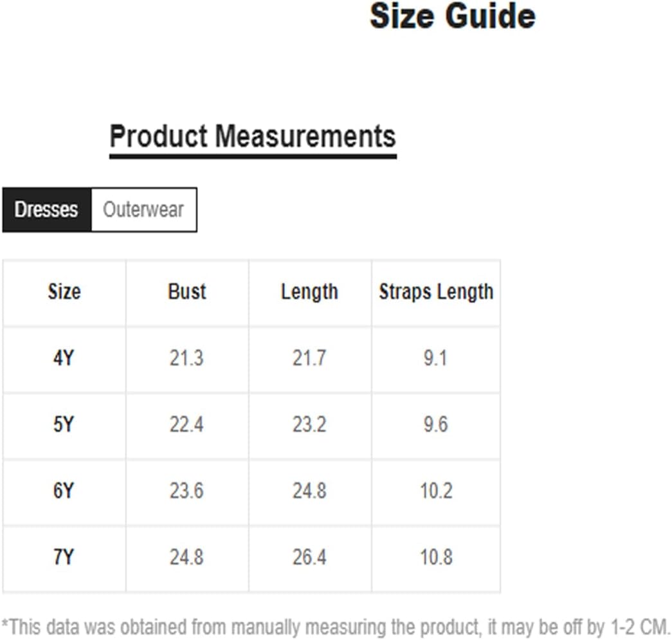
Task: Select the 26.4 length value for 7Y
Action: pos(309,558)
